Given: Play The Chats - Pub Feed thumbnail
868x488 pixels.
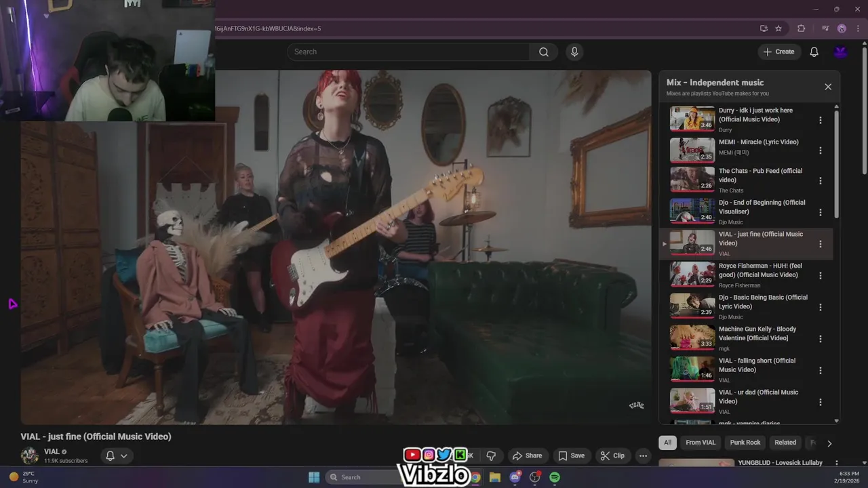Looking at the screenshot, I should click(692, 180).
